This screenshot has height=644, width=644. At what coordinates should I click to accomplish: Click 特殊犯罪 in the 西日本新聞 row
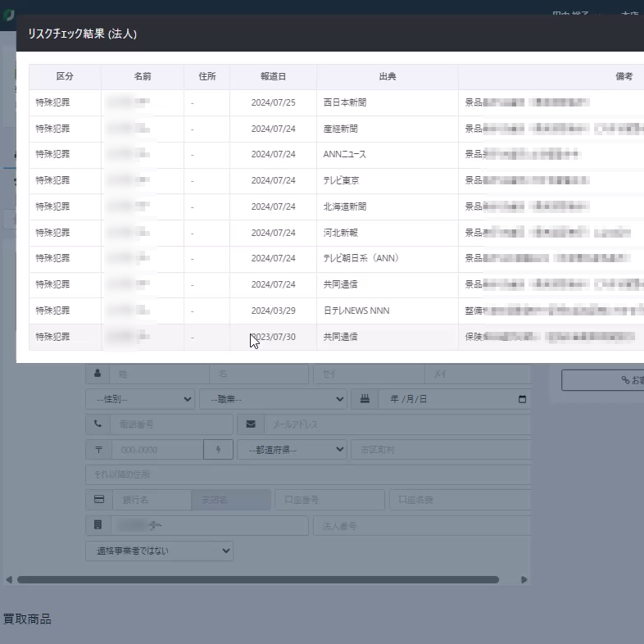pos(52,102)
